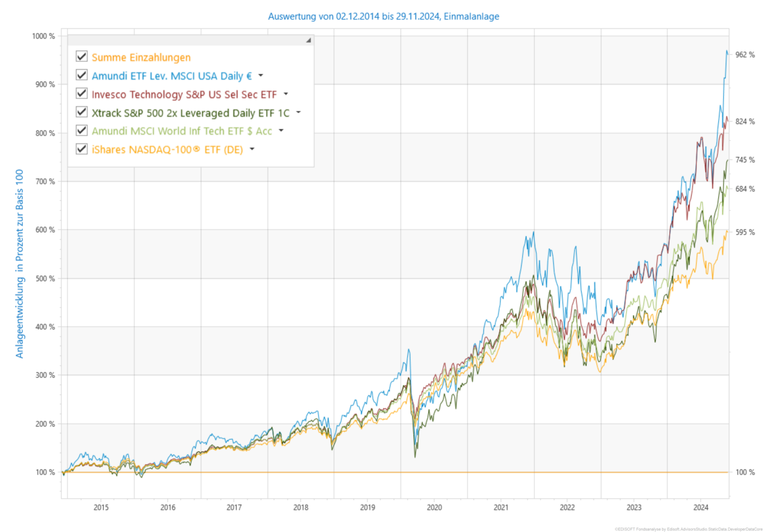Uncheck the Summe Einzahlungen checkbox
This screenshot has height=532, width=768.
82,56
